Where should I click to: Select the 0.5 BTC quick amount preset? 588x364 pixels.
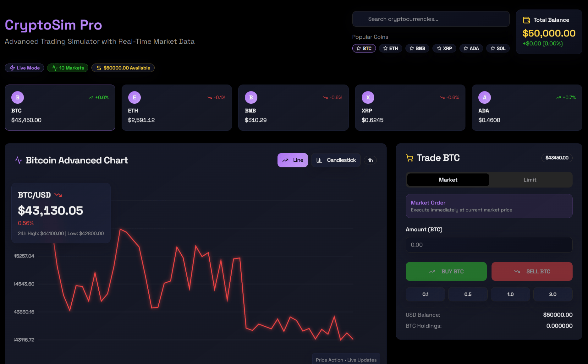pyautogui.click(x=468, y=294)
